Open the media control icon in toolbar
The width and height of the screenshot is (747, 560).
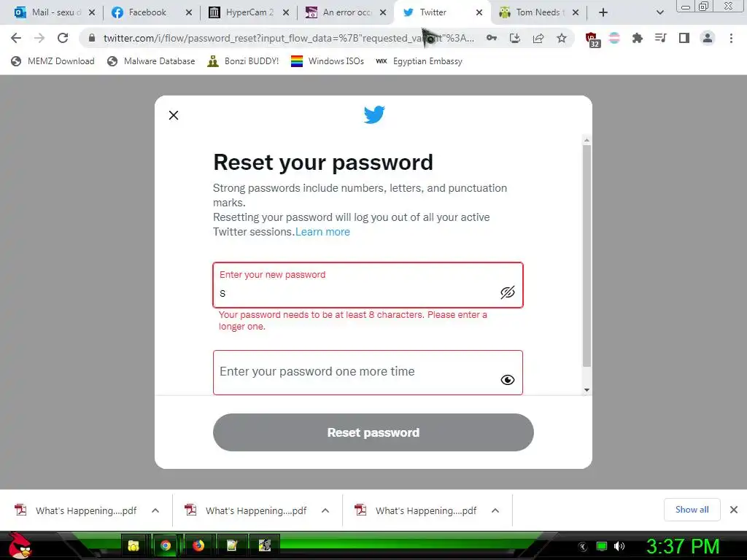click(660, 38)
